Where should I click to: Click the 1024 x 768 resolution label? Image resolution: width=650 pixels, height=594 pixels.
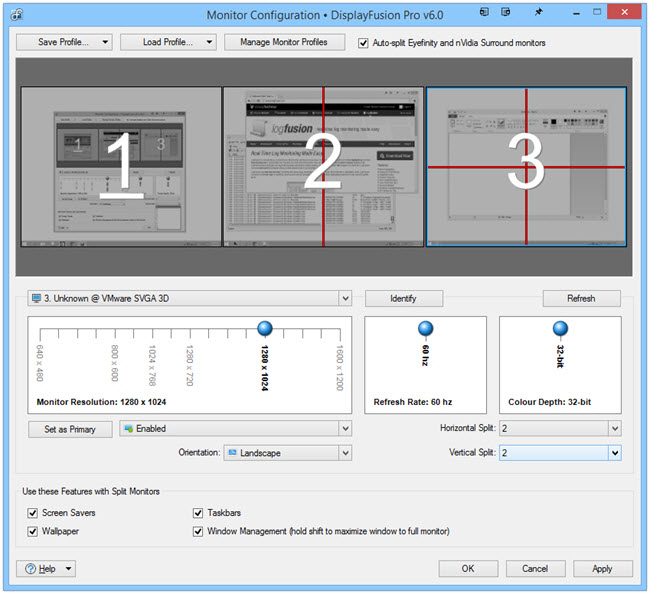click(x=152, y=365)
